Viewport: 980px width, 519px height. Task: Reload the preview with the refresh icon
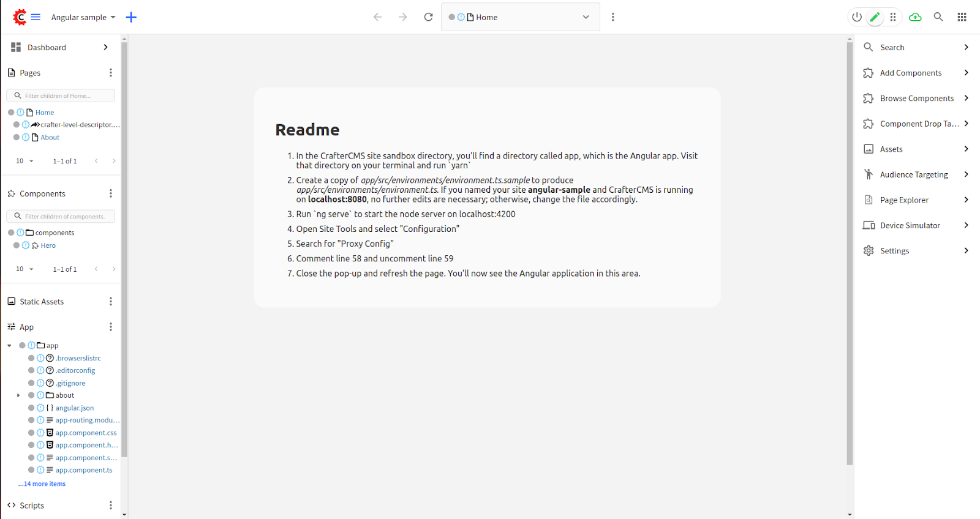428,17
